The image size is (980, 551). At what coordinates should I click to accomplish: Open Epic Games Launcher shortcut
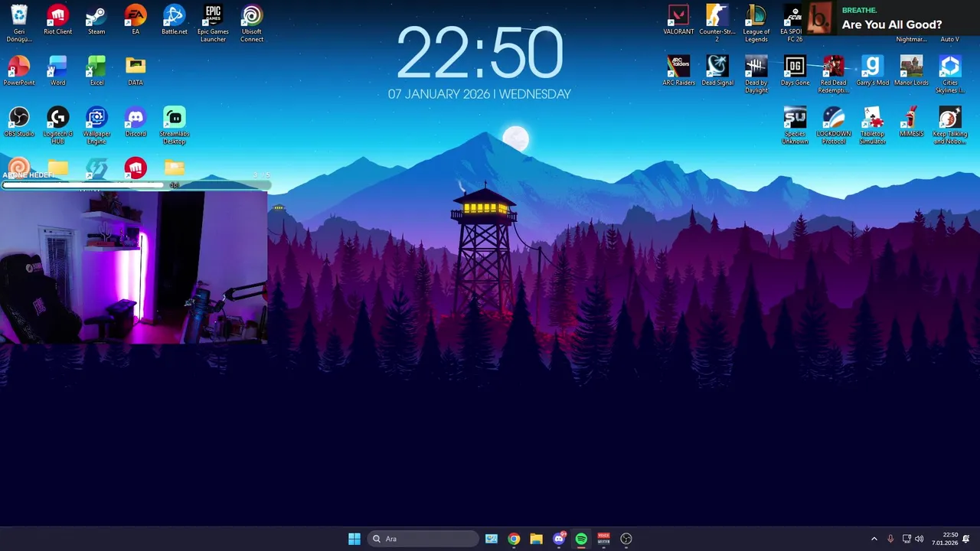tap(213, 24)
